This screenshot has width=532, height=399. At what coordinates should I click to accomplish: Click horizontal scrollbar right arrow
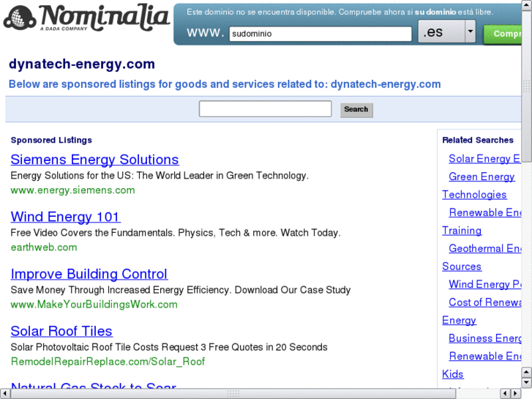pyautogui.click(x=516, y=394)
